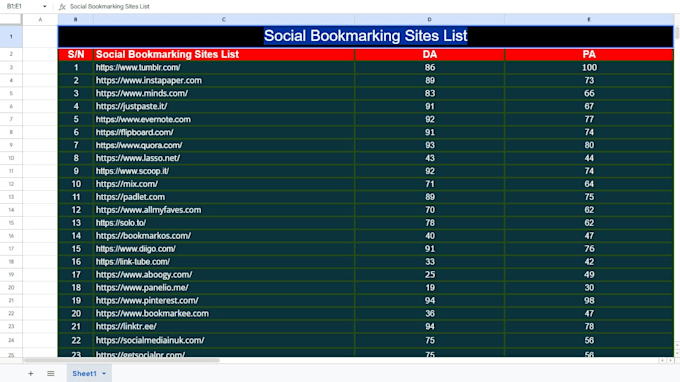
Task: Open the https://flipboard.com/ link
Action: point(134,132)
